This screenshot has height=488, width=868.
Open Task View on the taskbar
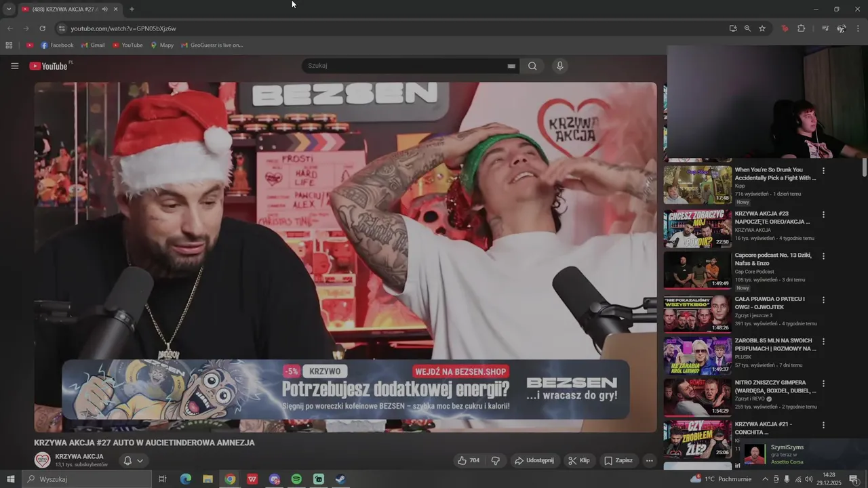click(x=163, y=479)
